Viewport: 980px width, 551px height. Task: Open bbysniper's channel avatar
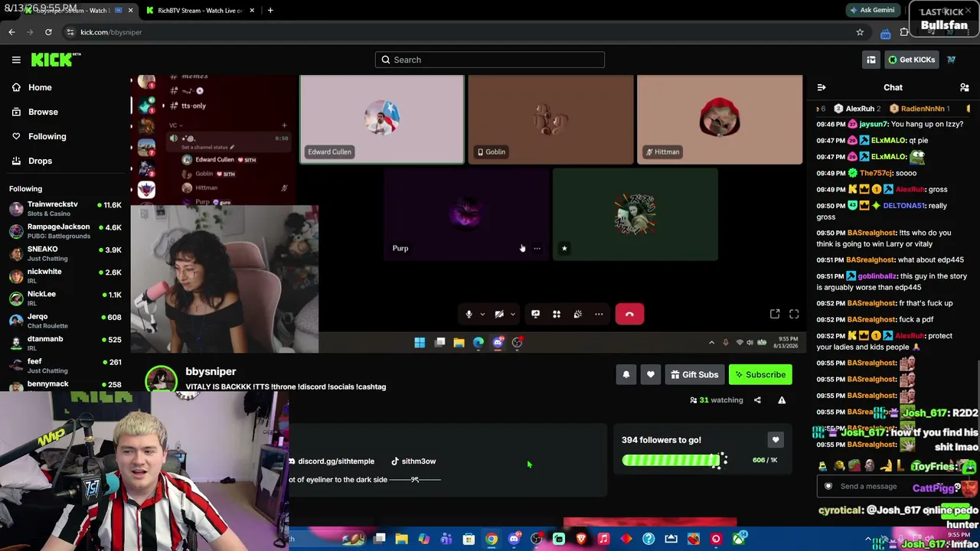pos(162,379)
